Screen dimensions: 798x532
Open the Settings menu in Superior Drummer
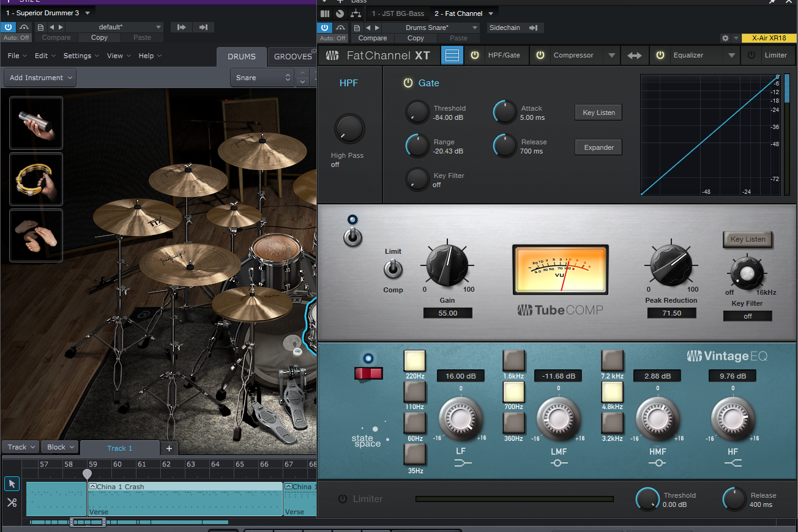click(x=81, y=56)
